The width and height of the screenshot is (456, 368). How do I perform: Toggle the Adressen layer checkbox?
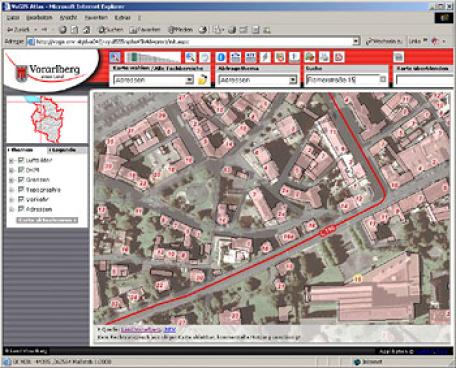click(x=21, y=209)
